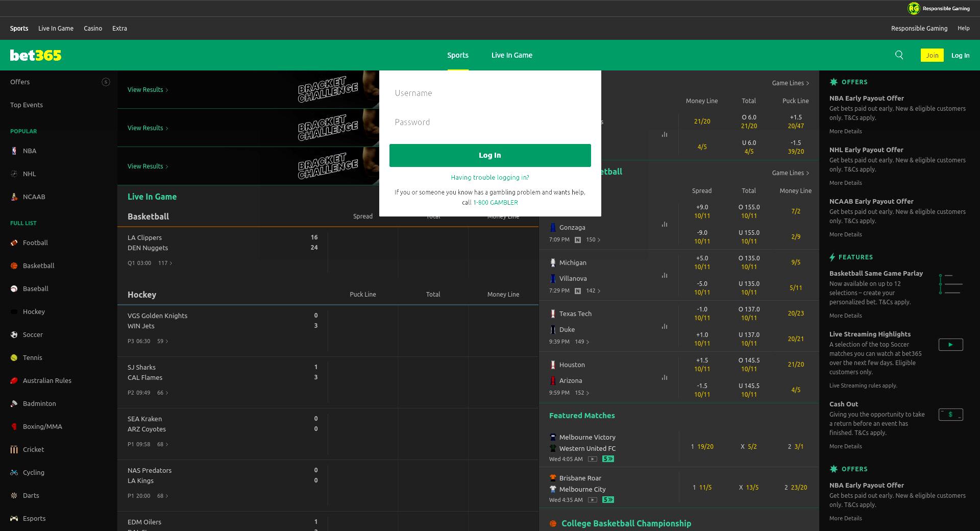
Task: Open 142 markets for Michigan vs Villanova
Action: click(x=593, y=291)
